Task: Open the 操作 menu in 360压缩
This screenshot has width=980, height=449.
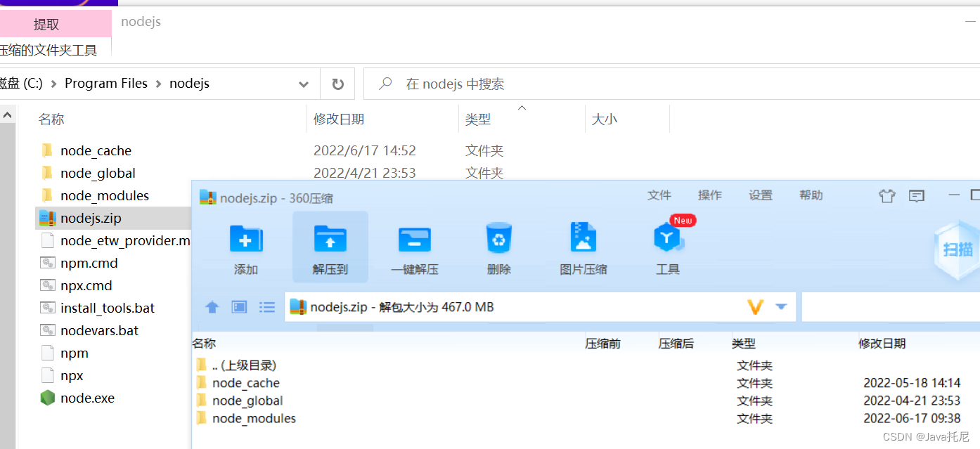Action: click(x=710, y=195)
